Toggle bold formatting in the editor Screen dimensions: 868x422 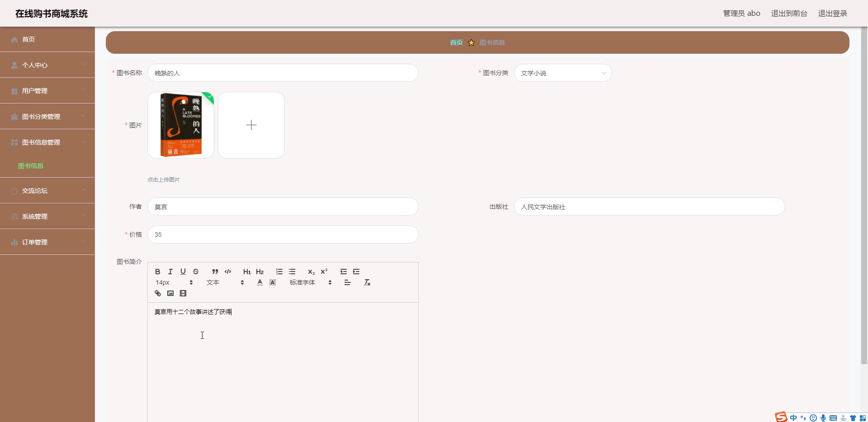click(157, 272)
